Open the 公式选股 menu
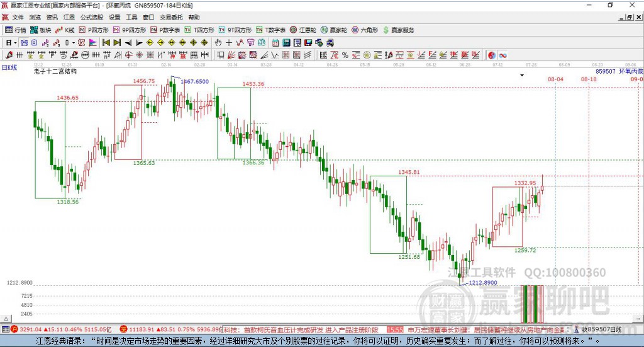644x347 pixels. pyautogui.click(x=92, y=17)
